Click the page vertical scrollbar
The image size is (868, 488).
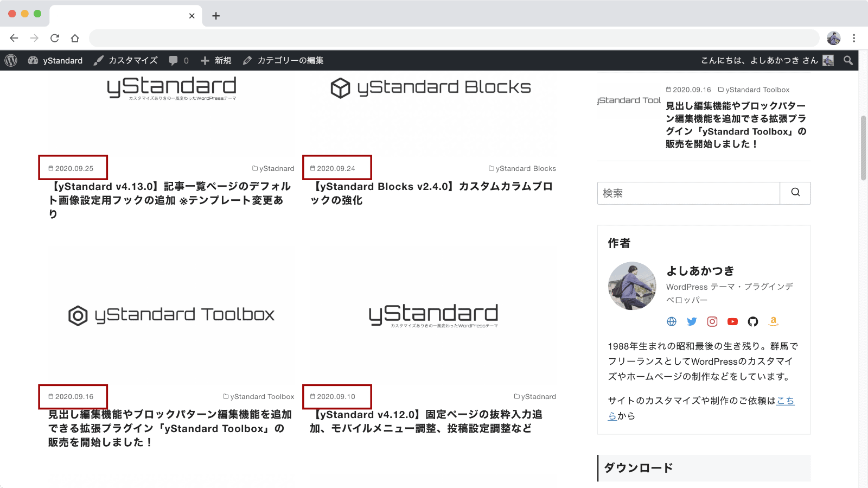pos(863,148)
